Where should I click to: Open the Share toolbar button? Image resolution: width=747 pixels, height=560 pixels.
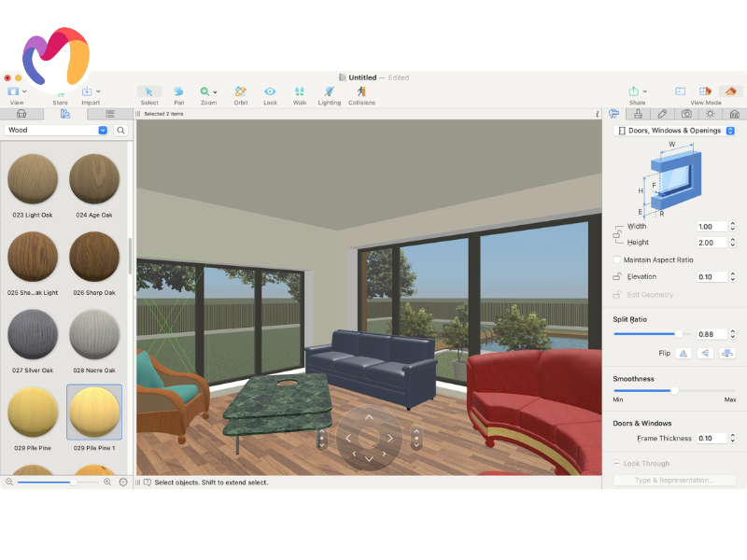[635, 91]
